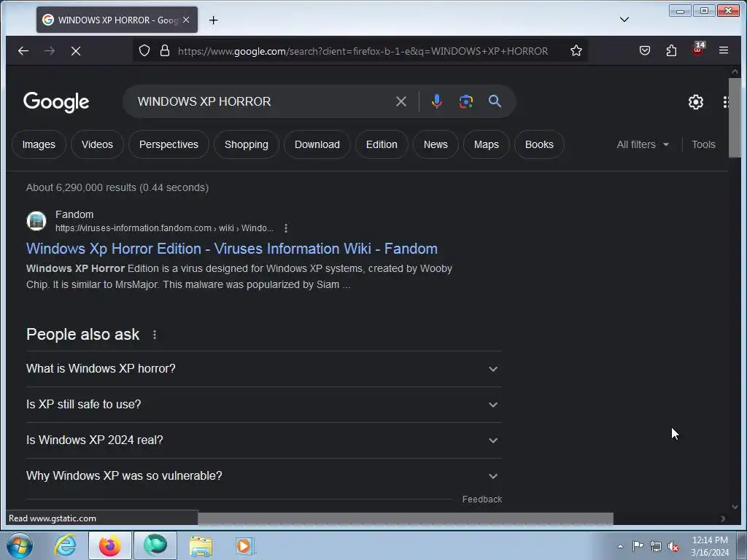The height and width of the screenshot is (560, 747).
Task: Launch Internet Explorer from the taskbar
Action: pyautogui.click(x=65, y=545)
